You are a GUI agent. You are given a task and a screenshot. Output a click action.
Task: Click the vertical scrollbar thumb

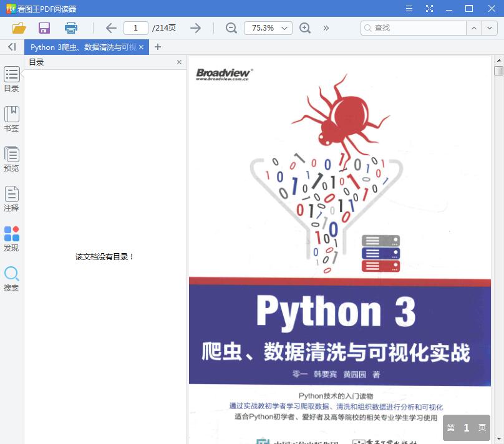498,70
